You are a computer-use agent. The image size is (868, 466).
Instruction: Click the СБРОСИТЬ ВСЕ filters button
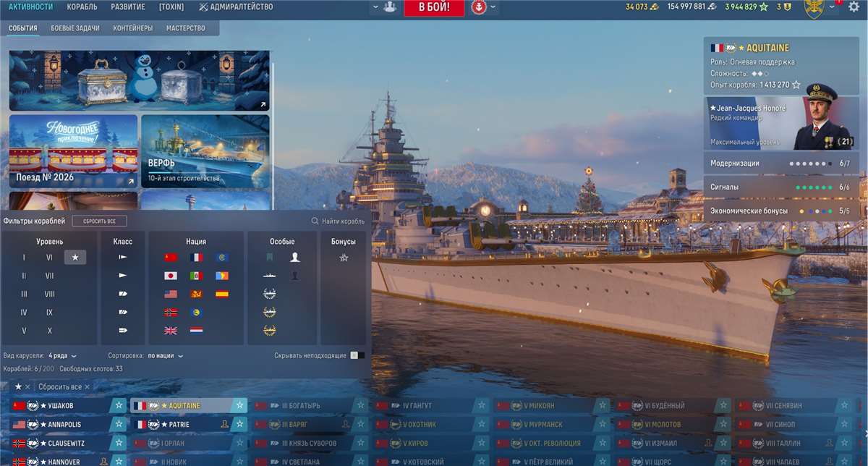tap(101, 220)
